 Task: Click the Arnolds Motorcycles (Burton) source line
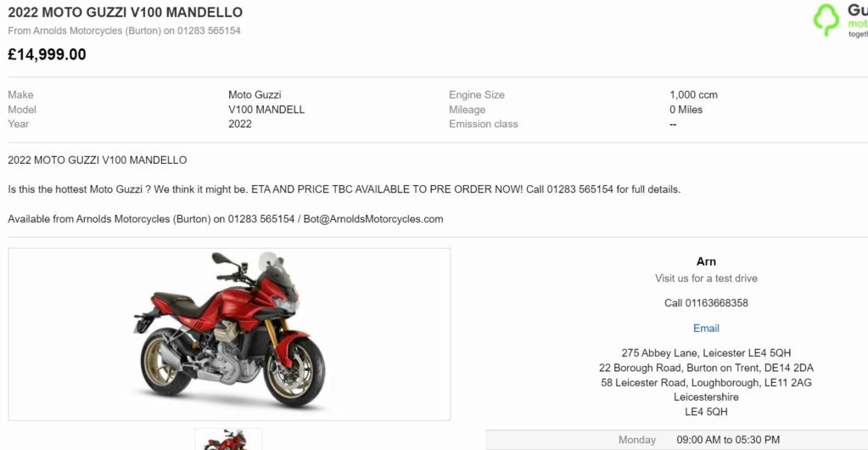[x=124, y=31]
